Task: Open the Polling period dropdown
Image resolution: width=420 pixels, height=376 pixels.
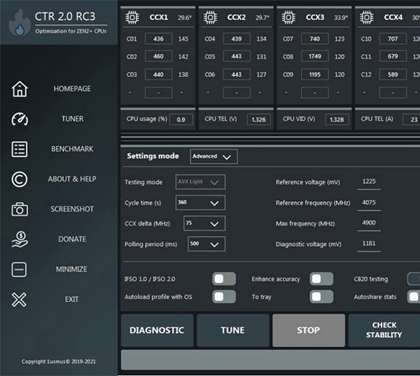Action: tap(207, 244)
